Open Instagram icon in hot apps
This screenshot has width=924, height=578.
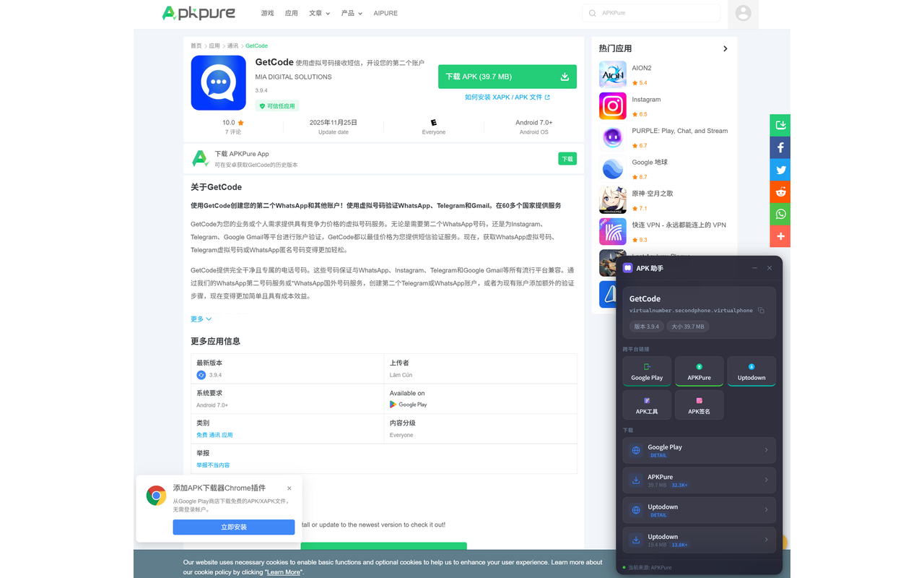pyautogui.click(x=612, y=106)
